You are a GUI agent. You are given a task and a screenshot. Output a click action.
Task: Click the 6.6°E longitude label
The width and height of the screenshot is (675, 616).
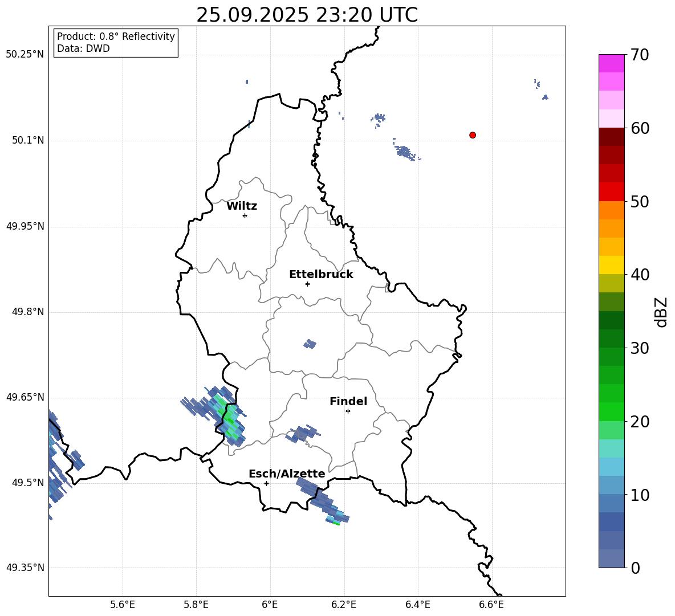[491, 605]
